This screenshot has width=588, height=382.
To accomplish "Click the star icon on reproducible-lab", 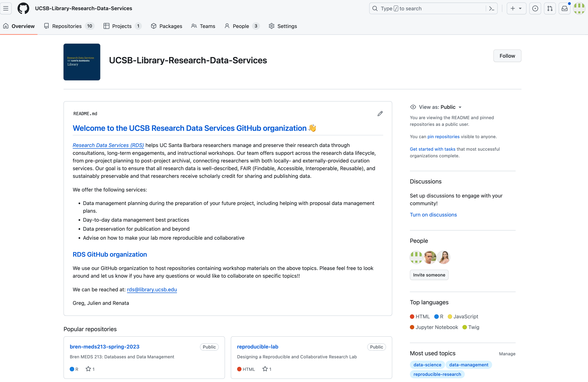I will click(265, 369).
